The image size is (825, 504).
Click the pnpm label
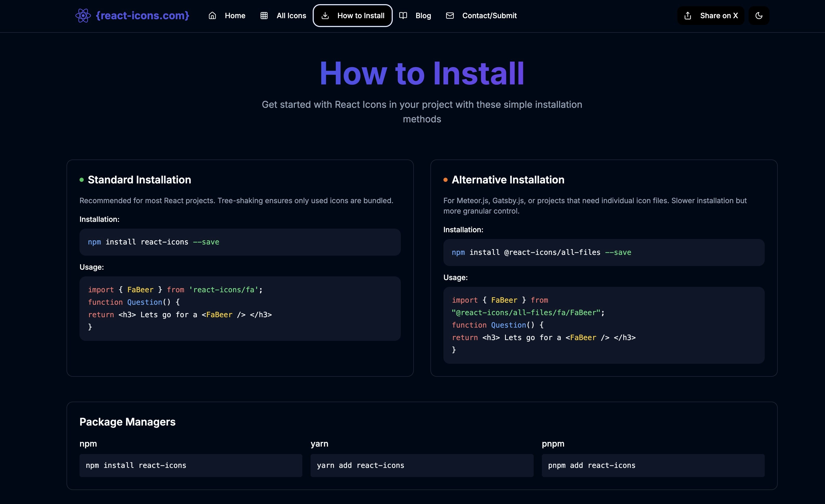pyautogui.click(x=553, y=444)
